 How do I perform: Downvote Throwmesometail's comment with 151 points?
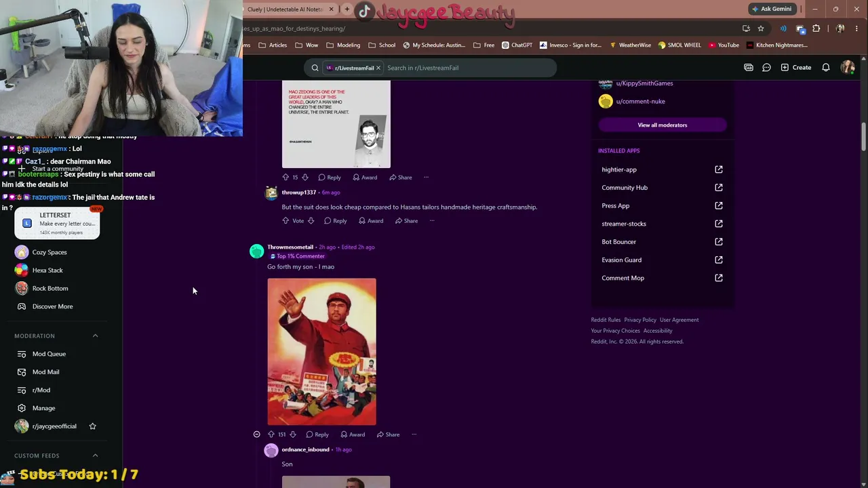(x=293, y=434)
